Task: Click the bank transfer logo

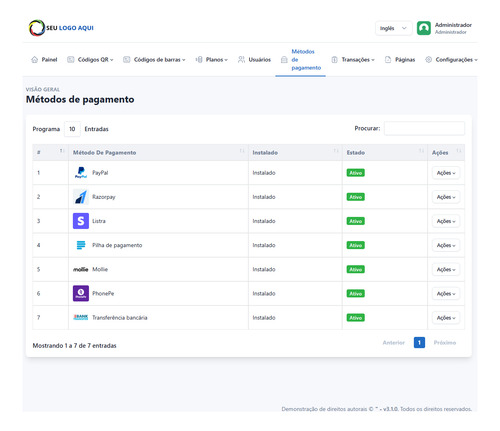Action: click(81, 317)
